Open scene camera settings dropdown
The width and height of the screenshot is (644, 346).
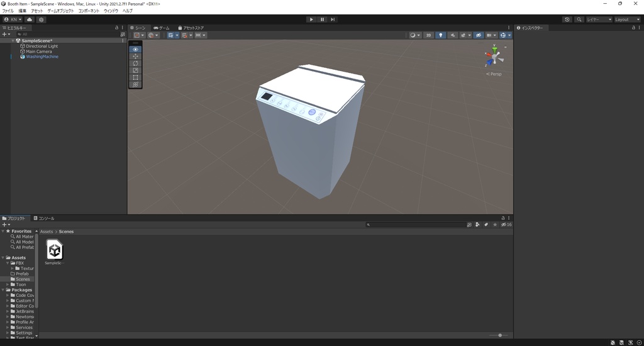coord(491,35)
